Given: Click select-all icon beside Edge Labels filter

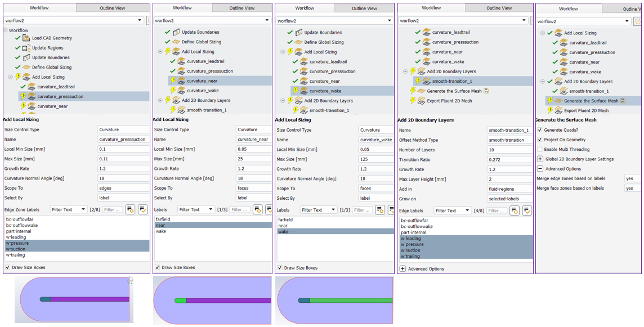Looking at the screenshot, I should [x=514, y=210].
